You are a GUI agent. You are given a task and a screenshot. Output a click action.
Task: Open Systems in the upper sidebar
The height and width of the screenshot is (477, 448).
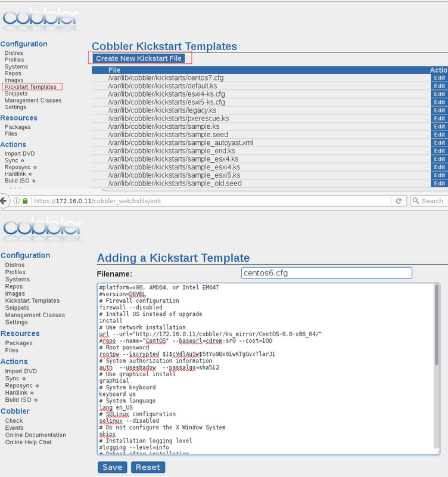[x=16, y=66]
